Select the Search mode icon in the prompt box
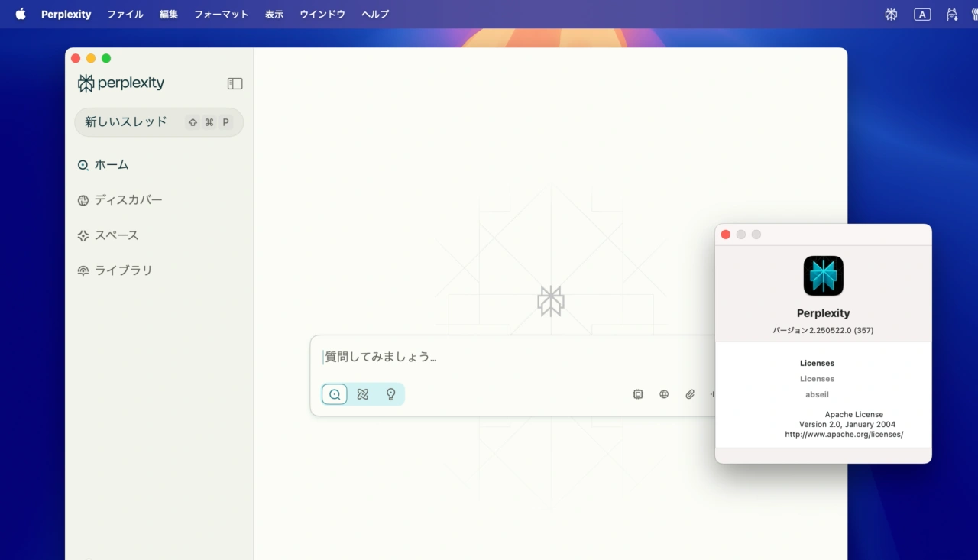978x560 pixels. 335,394
